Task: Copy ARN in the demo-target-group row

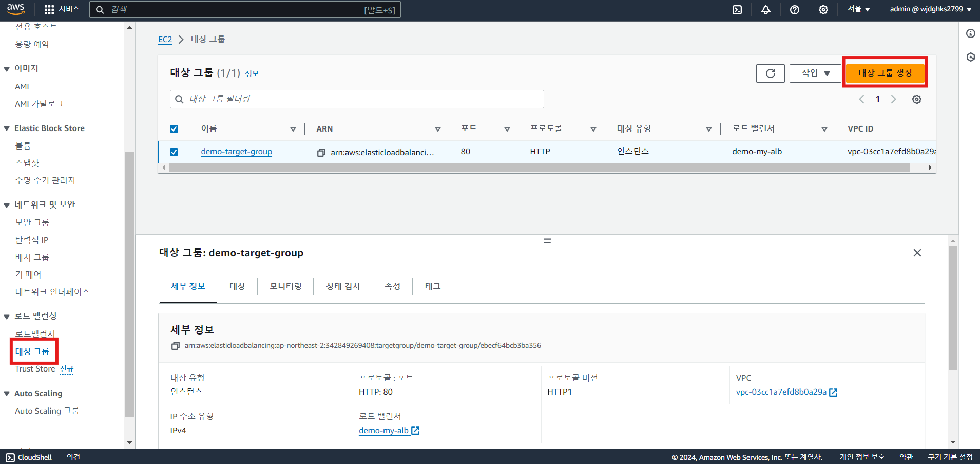Action: [321, 152]
